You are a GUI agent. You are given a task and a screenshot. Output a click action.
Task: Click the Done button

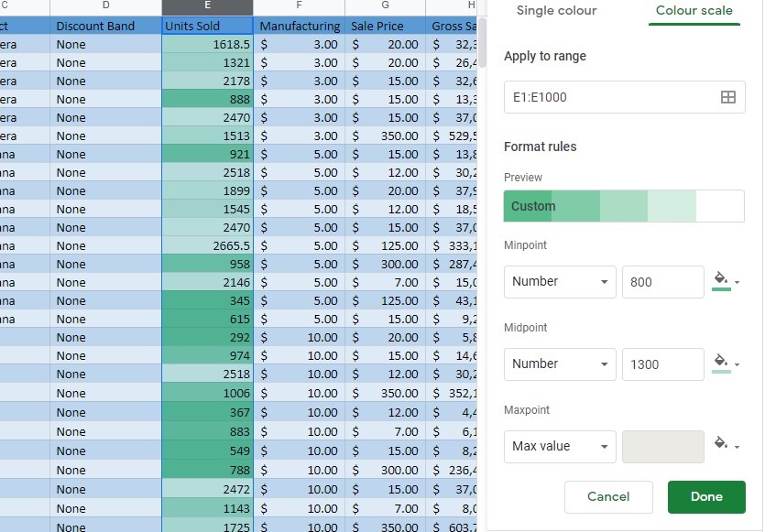705,497
